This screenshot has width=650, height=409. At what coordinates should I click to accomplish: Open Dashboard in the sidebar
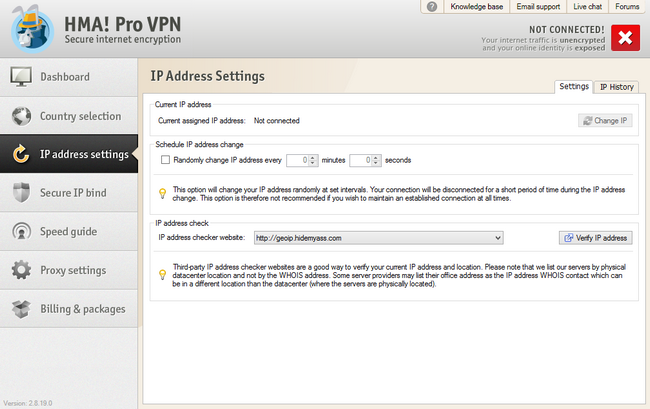pyautogui.click(x=69, y=77)
